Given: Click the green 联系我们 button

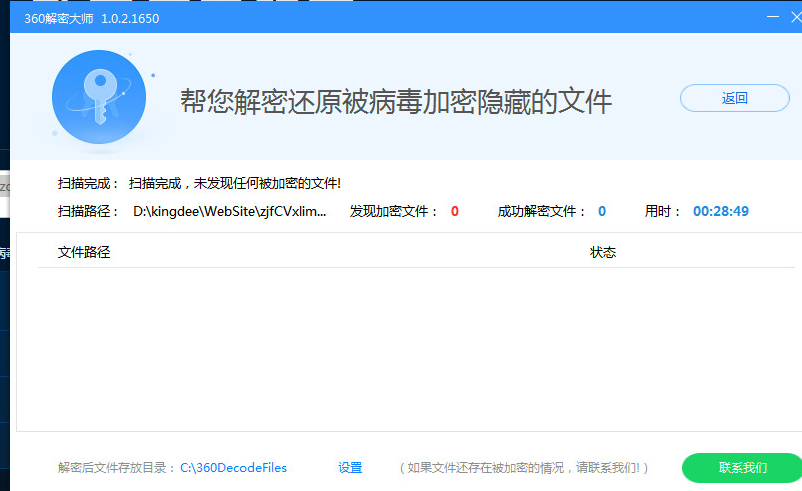Looking at the screenshot, I should 742,467.
